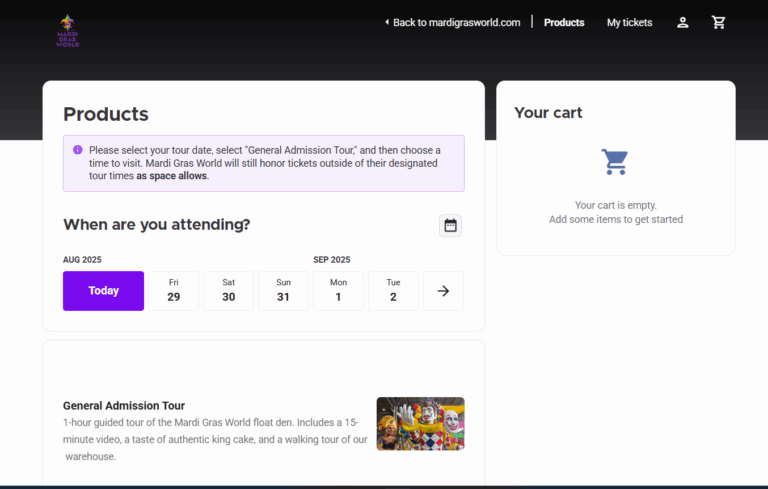Click the 'Your cart' heading
The width and height of the screenshot is (768, 489).
point(548,113)
